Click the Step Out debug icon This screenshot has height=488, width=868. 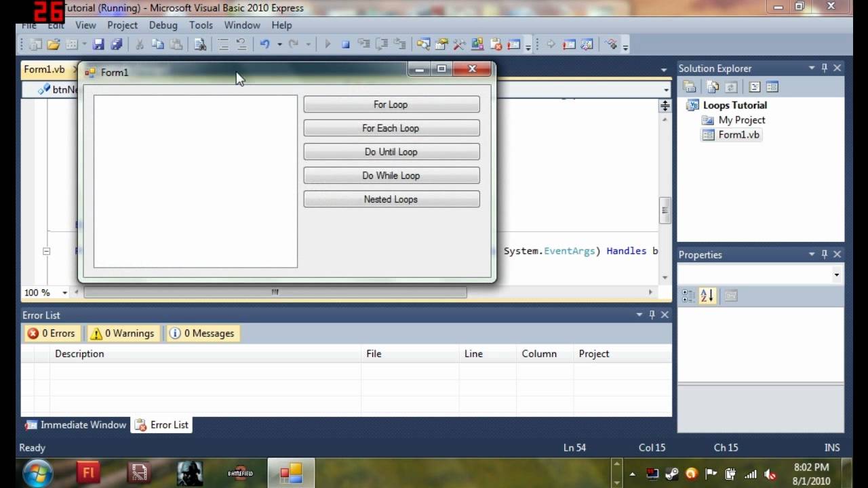coord(399,44)
